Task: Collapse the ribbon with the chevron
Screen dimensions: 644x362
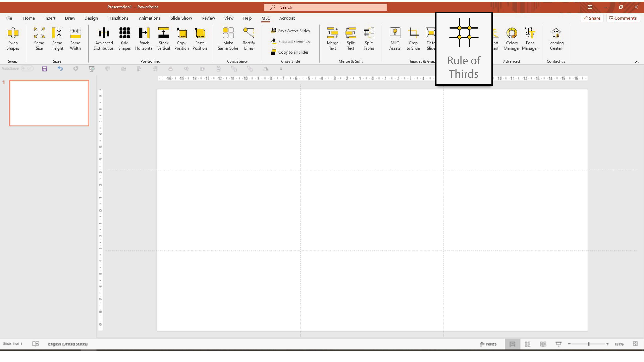Action: [637, 62]
